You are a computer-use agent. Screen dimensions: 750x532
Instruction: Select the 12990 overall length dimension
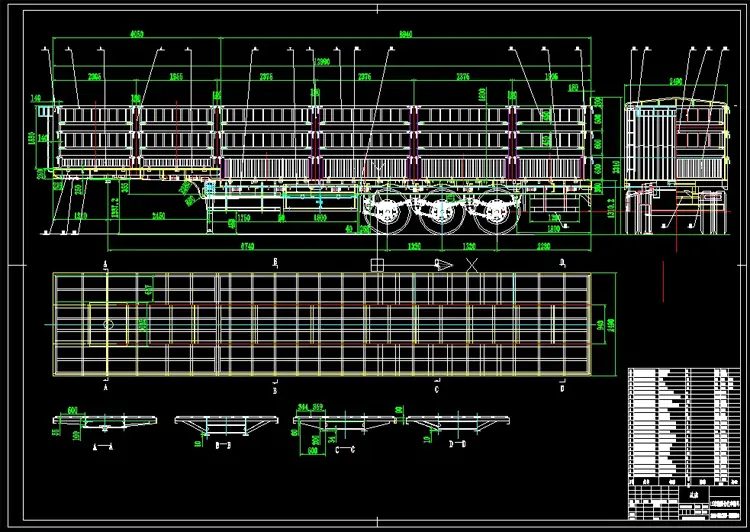(322, 62)
